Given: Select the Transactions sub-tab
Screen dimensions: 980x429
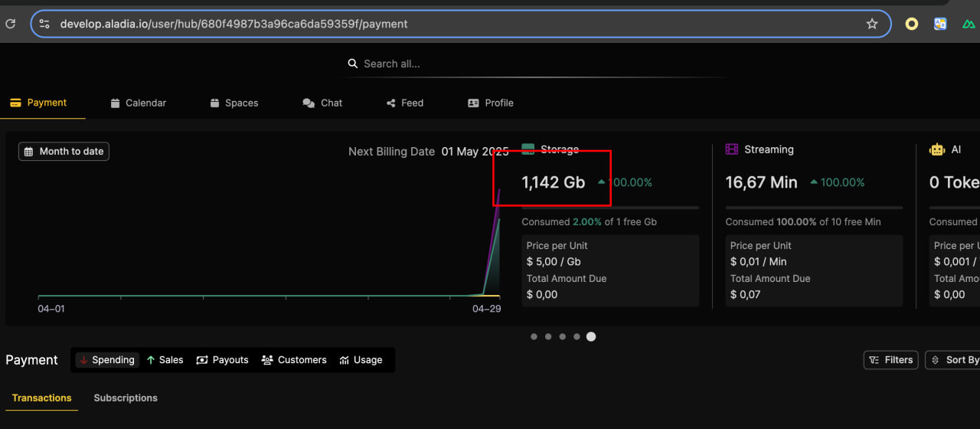Looking at the screenshot, I should 41,398.
